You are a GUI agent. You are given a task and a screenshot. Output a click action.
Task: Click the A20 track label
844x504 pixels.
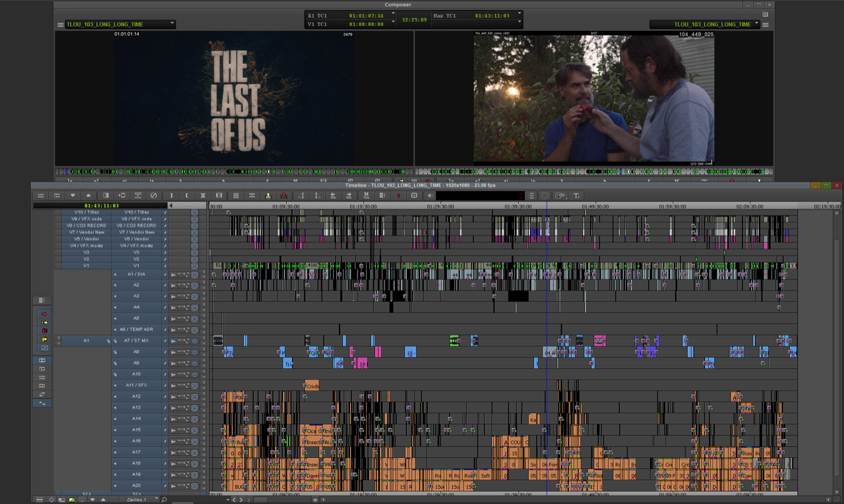(136, 485)
